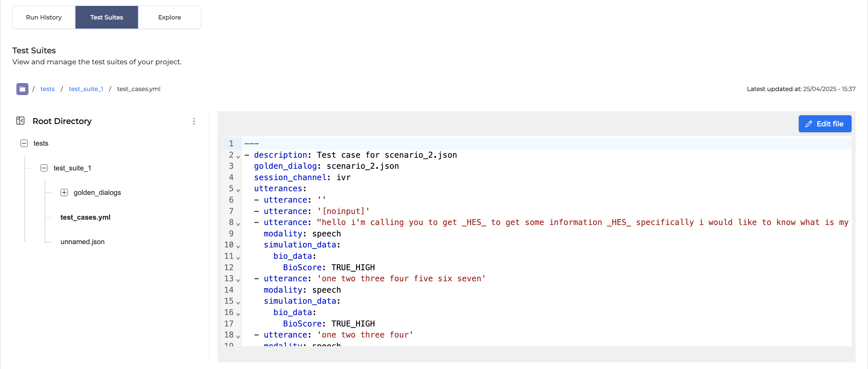Switch to the Run History tab

click(x=44, y=17)
